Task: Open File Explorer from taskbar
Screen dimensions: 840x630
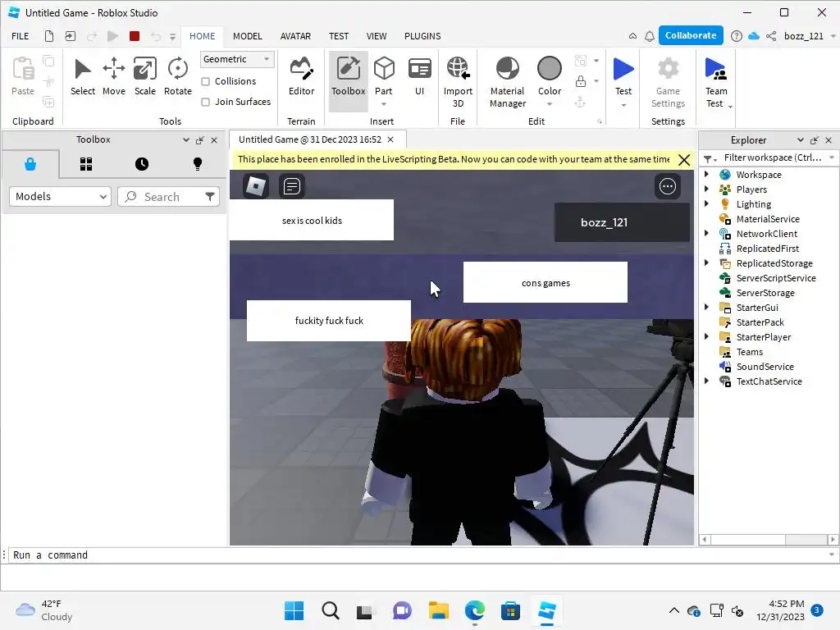Action: (438, 610)
